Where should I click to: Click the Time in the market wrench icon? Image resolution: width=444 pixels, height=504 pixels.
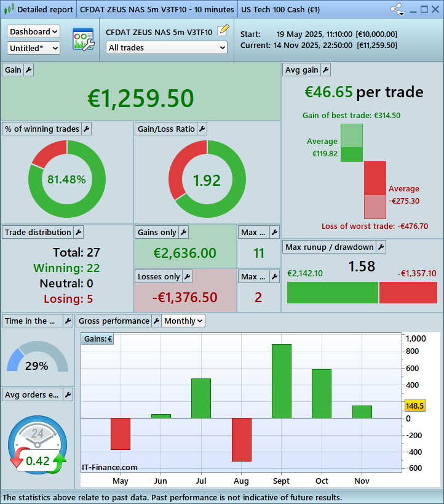click(x=68, y=321)
